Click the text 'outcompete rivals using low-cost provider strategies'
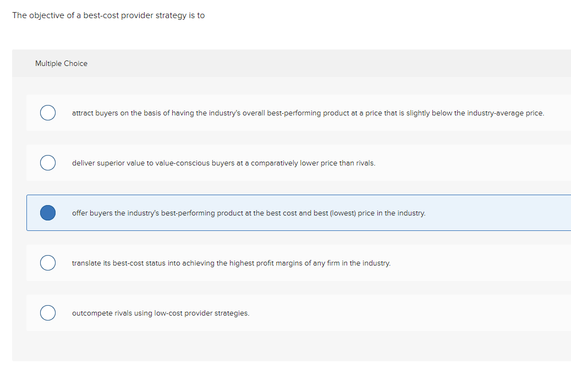 pos(161,313)
